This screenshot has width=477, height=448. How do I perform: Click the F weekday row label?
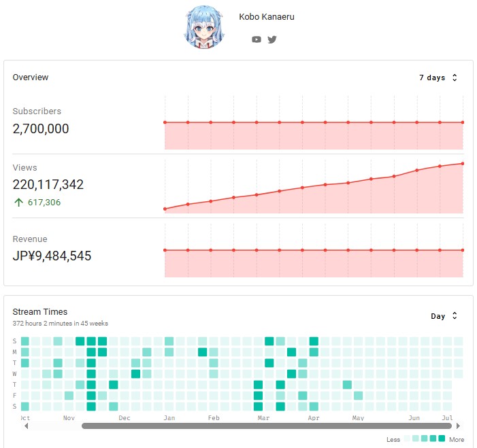[14, 396]
